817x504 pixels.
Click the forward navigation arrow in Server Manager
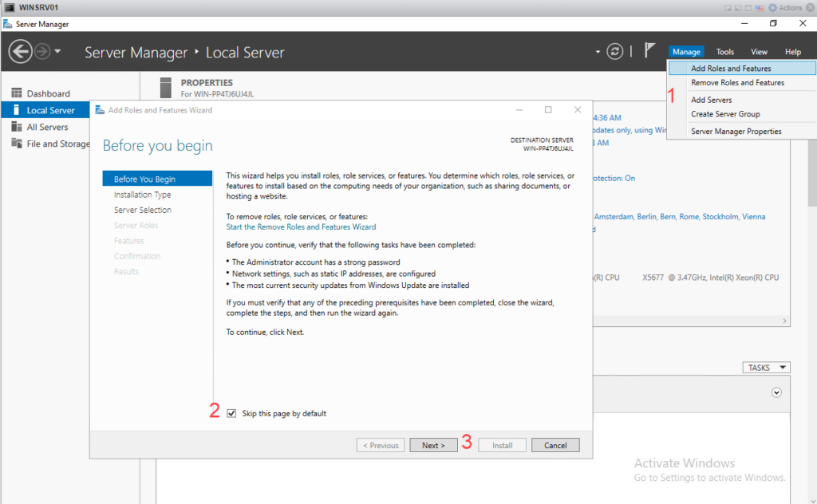(42, 52)
